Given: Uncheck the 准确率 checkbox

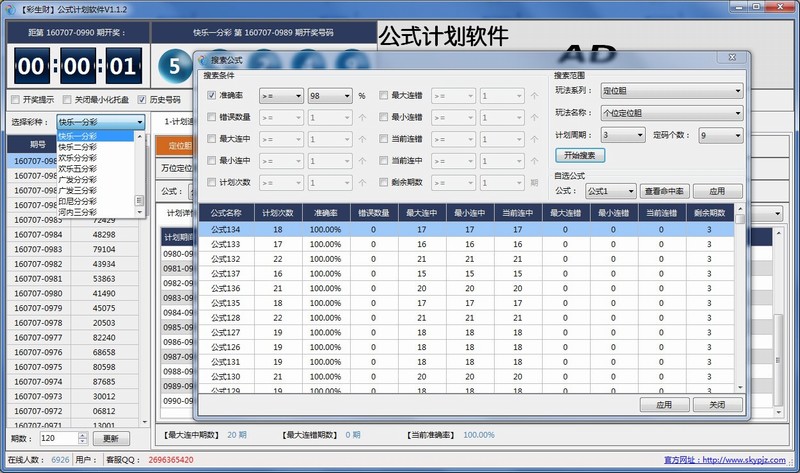Looking at the screenshot, I should tap(212, 96).
